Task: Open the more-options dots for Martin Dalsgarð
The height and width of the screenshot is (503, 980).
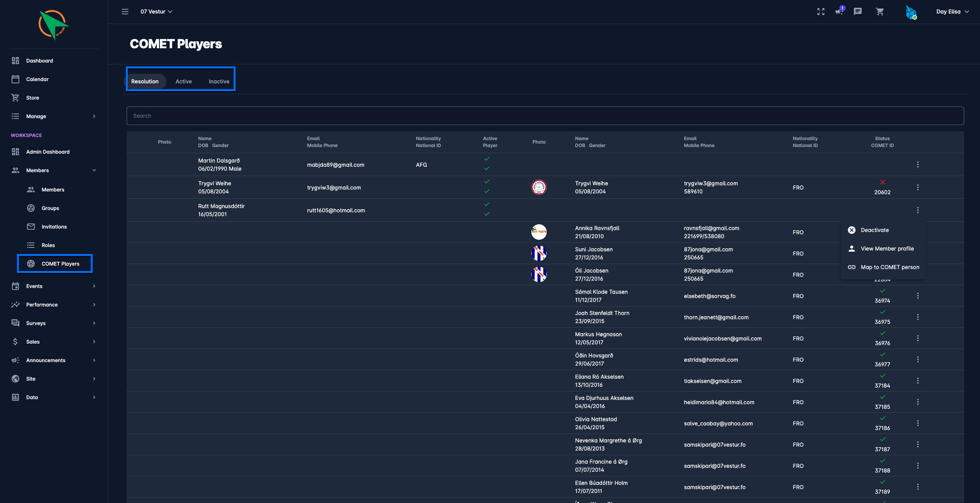Action: coord(918,164)
